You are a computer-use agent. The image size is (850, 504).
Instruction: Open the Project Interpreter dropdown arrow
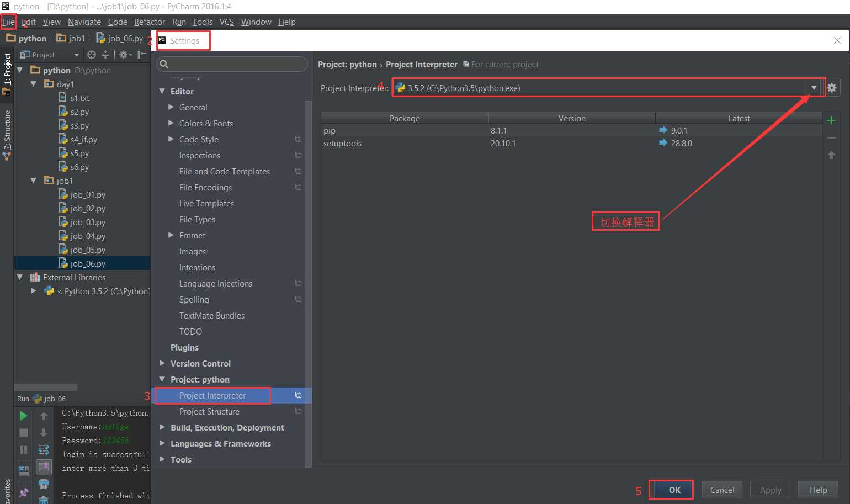tap(814, 88)
